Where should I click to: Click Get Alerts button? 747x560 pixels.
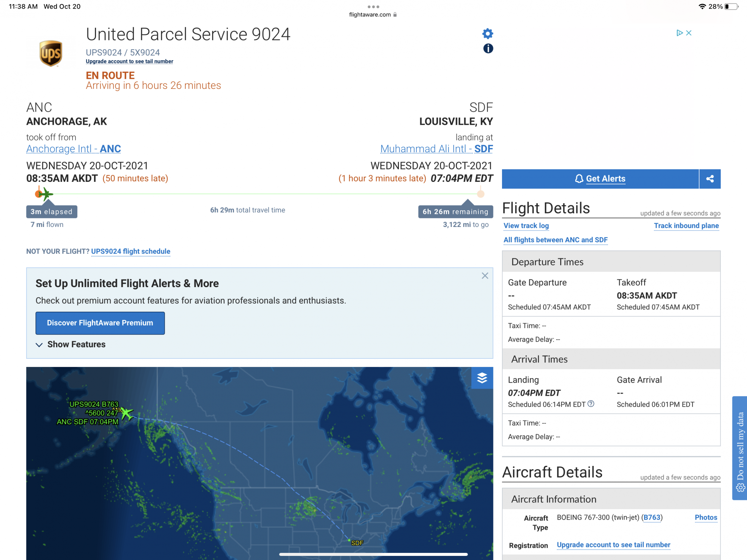[x=600, y=179]
